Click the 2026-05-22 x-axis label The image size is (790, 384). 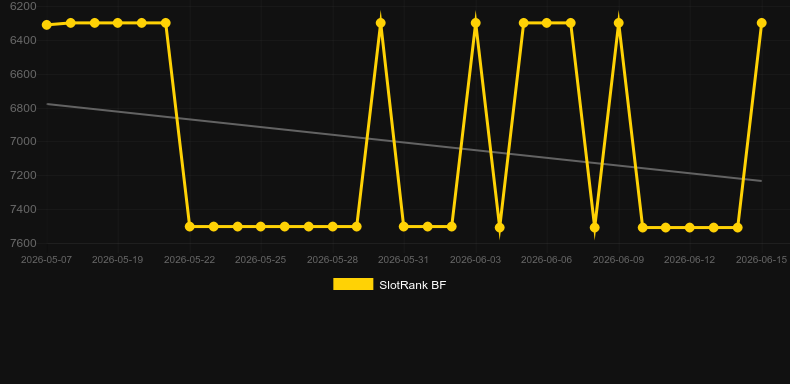[x=189, y=260]
